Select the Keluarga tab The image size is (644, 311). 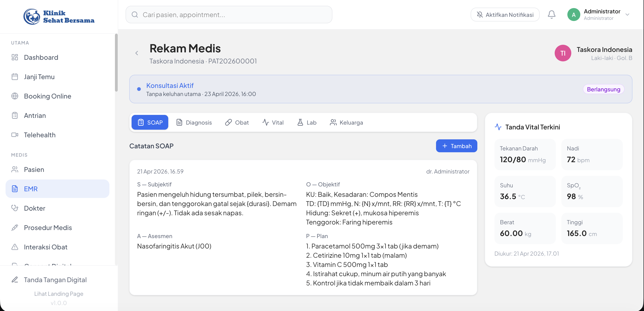point(346,123)
